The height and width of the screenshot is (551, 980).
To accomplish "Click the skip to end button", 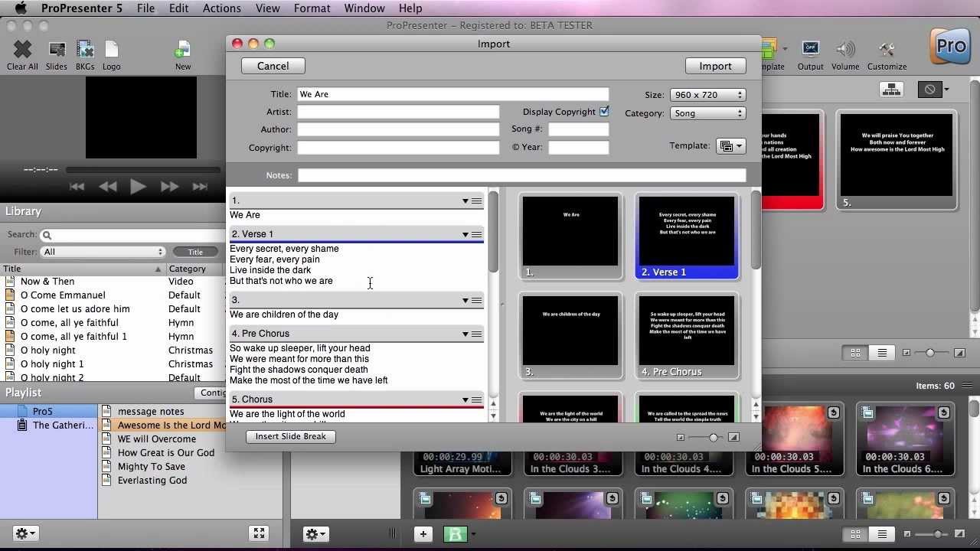I will (x=200, y=186).
